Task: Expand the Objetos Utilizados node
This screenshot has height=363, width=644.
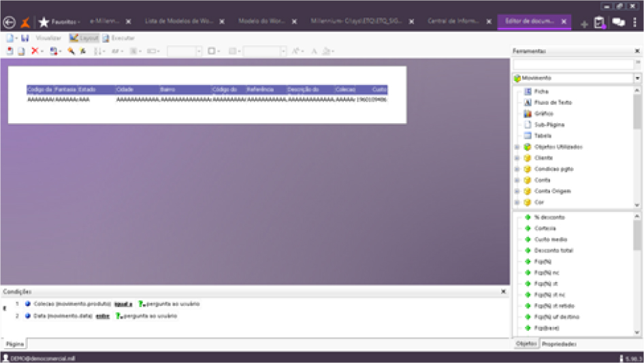Action: pos(517,147)
